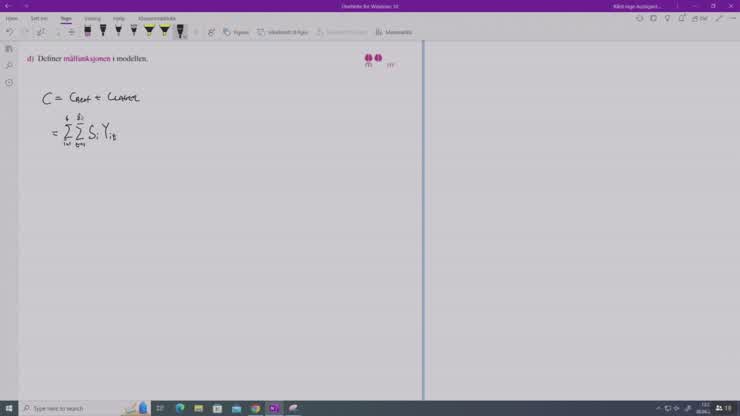Choose the first yellow highlighter pen

(149, 31)
